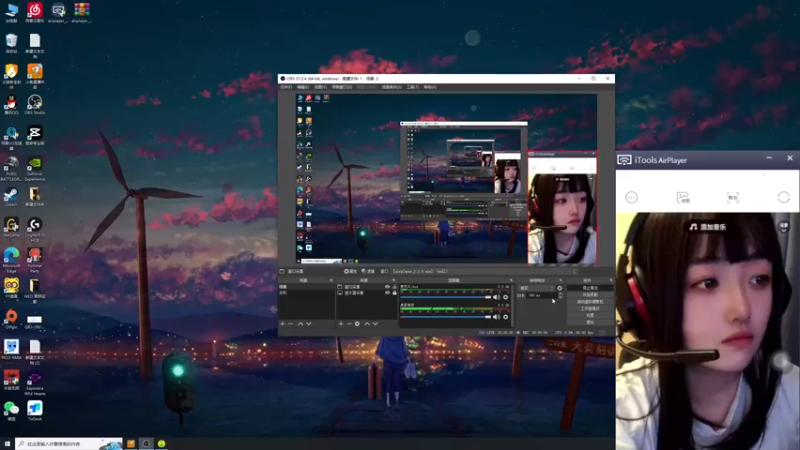
Task: Select Logitech G HUB desktop icon
Action: (35, 230)
